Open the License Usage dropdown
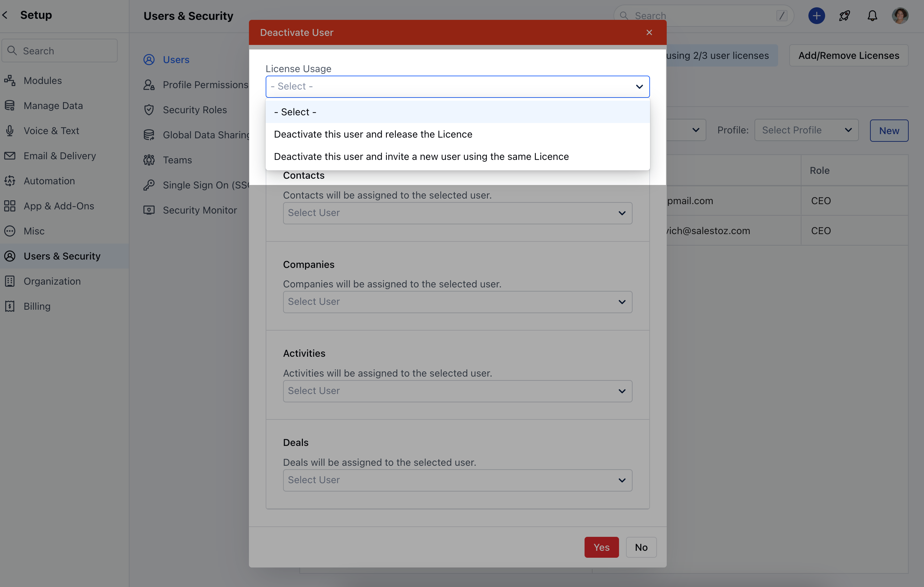Image resolution: width=924 pixels, height=587 pixels. [457, 86]
